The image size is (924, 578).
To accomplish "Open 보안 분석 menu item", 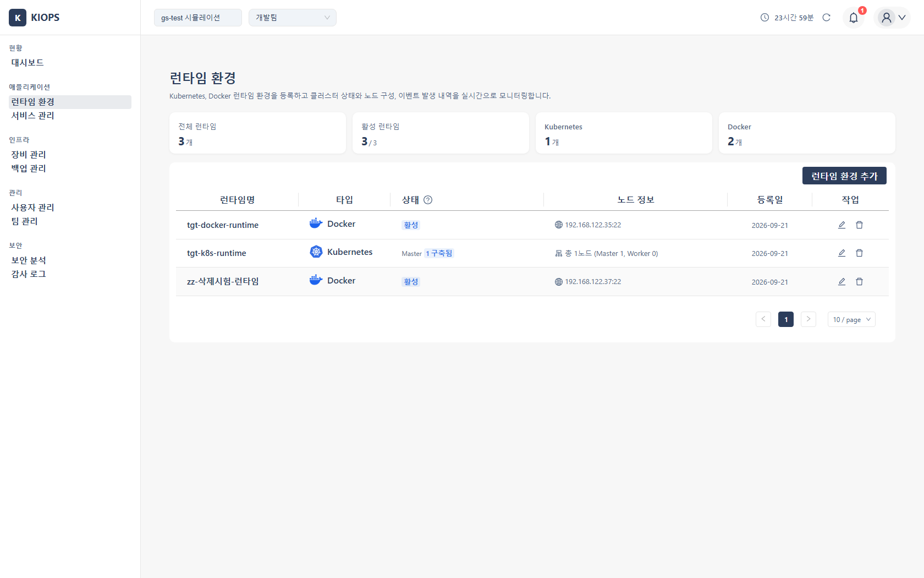I will pyautogui.click(x=70, y=260).
